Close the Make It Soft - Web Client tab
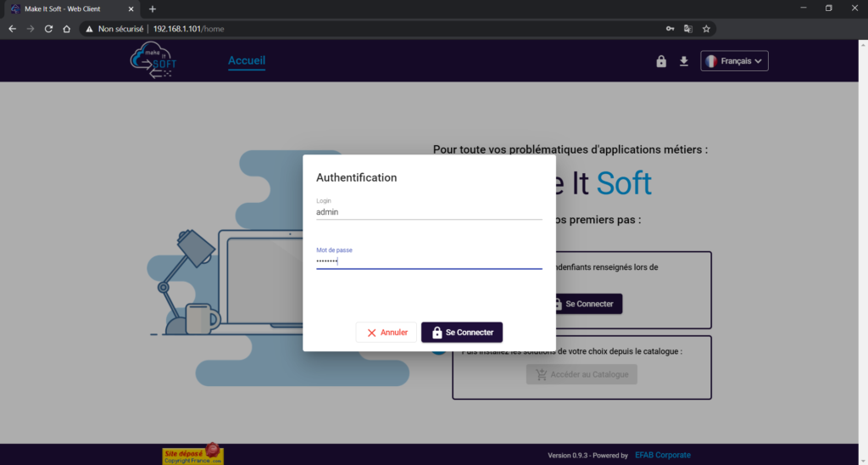The height and width of the screenshot is (465, 868). tap(131, 8)
